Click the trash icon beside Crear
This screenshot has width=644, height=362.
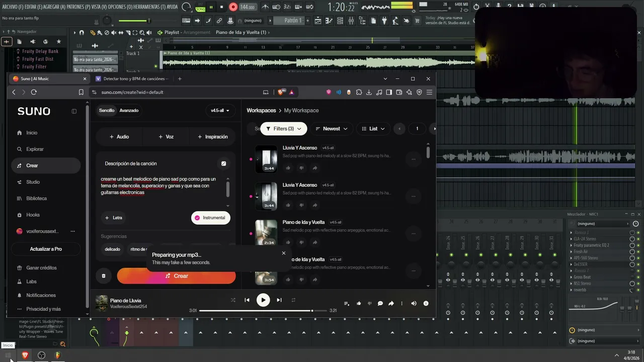(x=104, y=276)
